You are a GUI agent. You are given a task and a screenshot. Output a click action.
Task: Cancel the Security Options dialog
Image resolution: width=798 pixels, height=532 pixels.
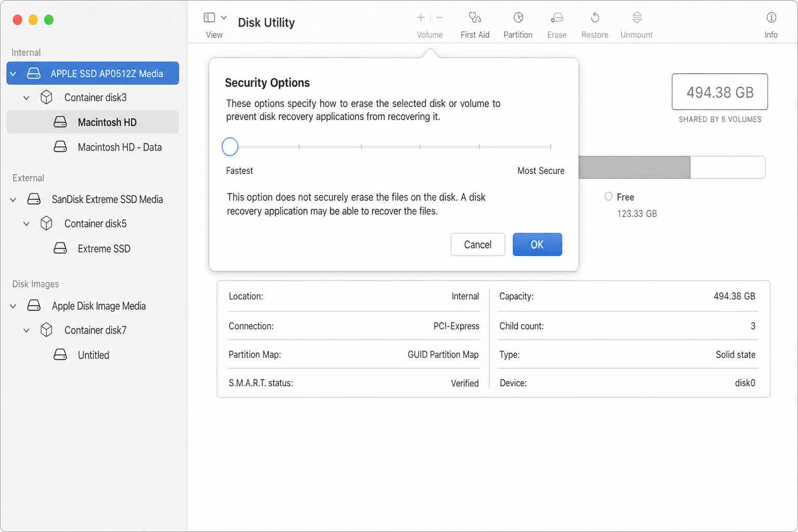point(477,244)
